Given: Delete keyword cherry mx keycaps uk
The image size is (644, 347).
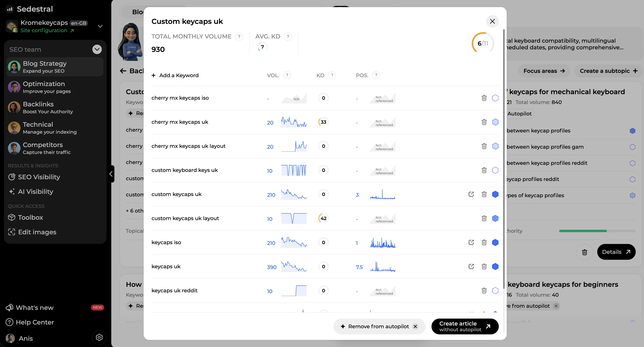Looking at the screenshot, I should pyautogui.click(x=484, y=122).
